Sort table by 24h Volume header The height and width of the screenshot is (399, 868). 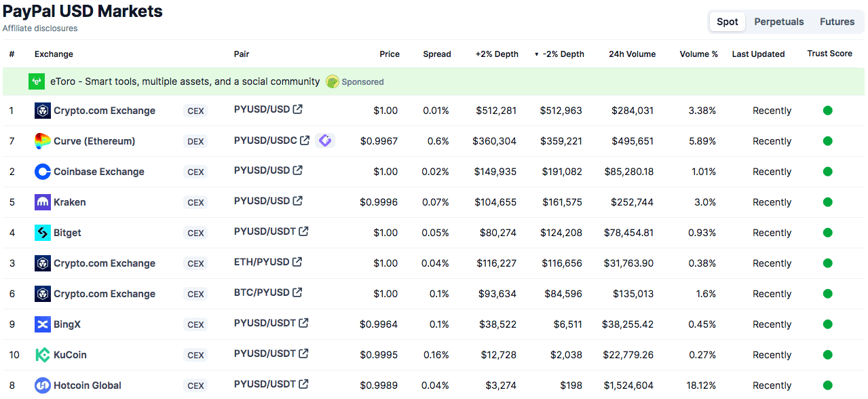click(632, 54)
